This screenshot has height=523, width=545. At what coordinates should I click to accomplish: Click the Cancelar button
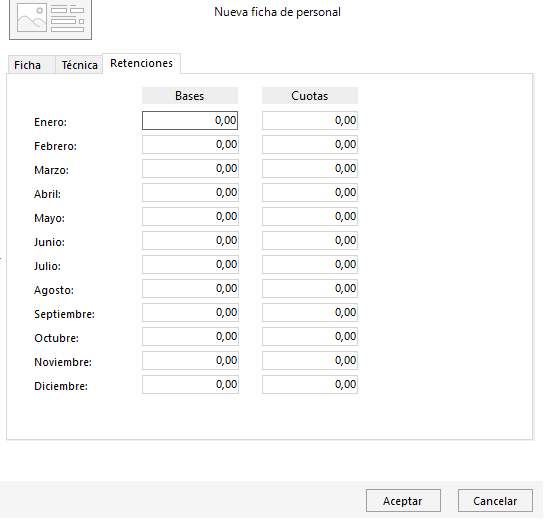click(x=495, y=501)
